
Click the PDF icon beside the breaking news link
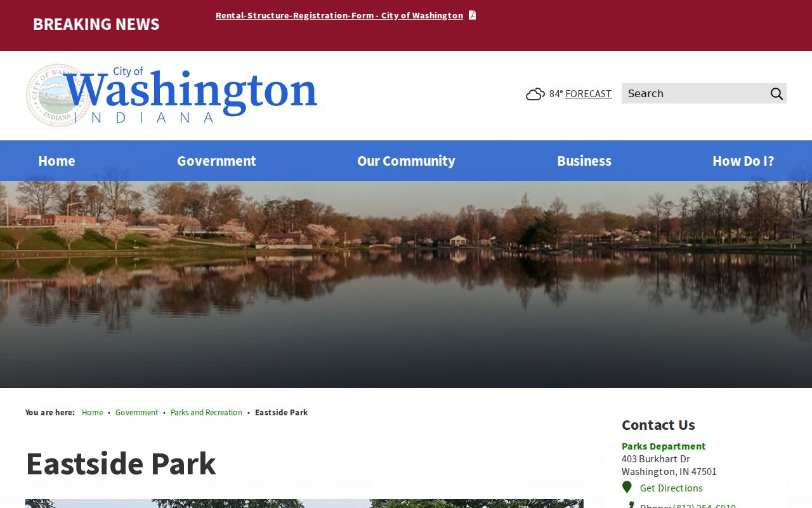[472, 15]
